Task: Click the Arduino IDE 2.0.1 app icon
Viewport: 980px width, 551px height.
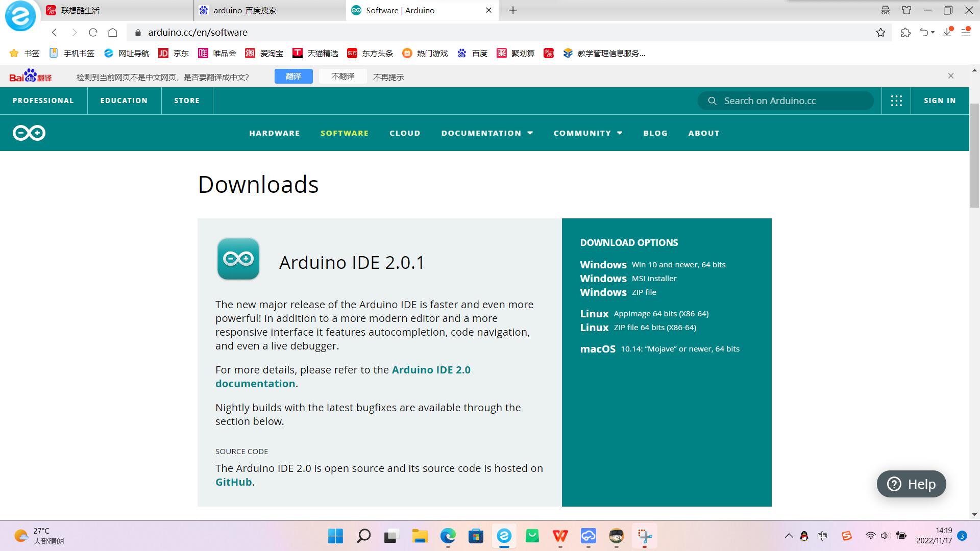Action: coord(238,259)
